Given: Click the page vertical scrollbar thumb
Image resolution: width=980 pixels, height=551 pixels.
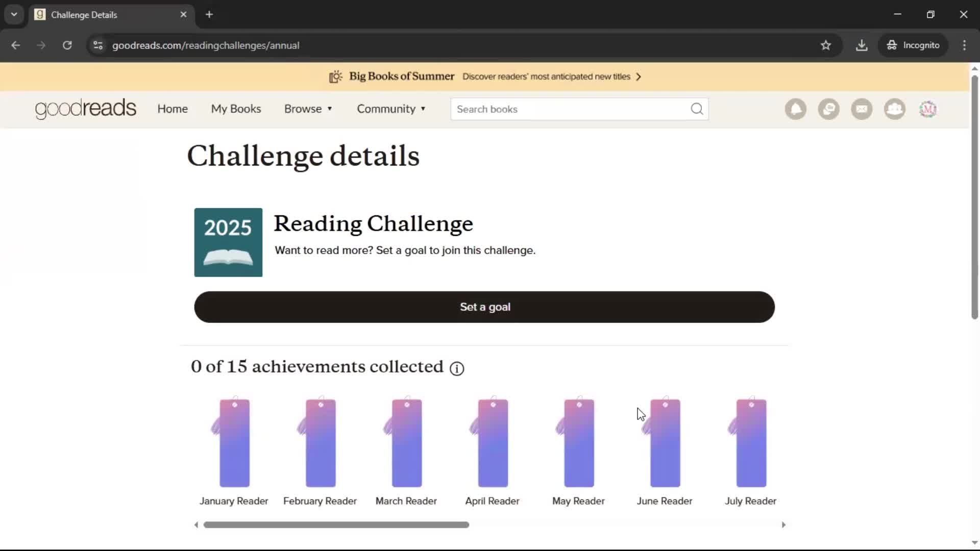Looking at the screenshot, I should [974, 197].
